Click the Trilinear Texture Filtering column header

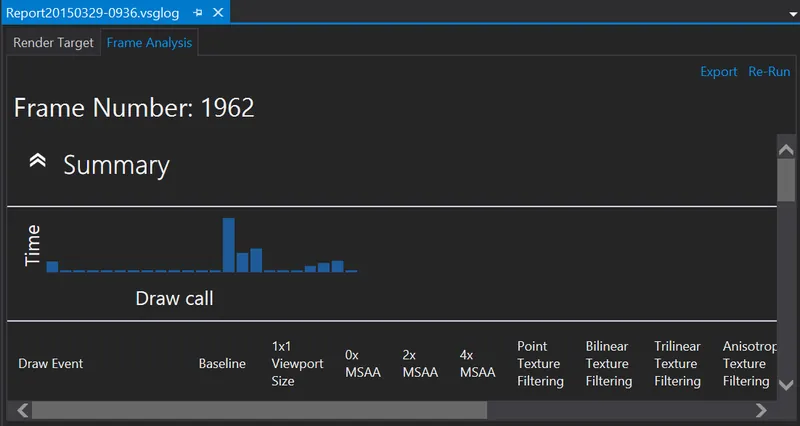[678, 364]
